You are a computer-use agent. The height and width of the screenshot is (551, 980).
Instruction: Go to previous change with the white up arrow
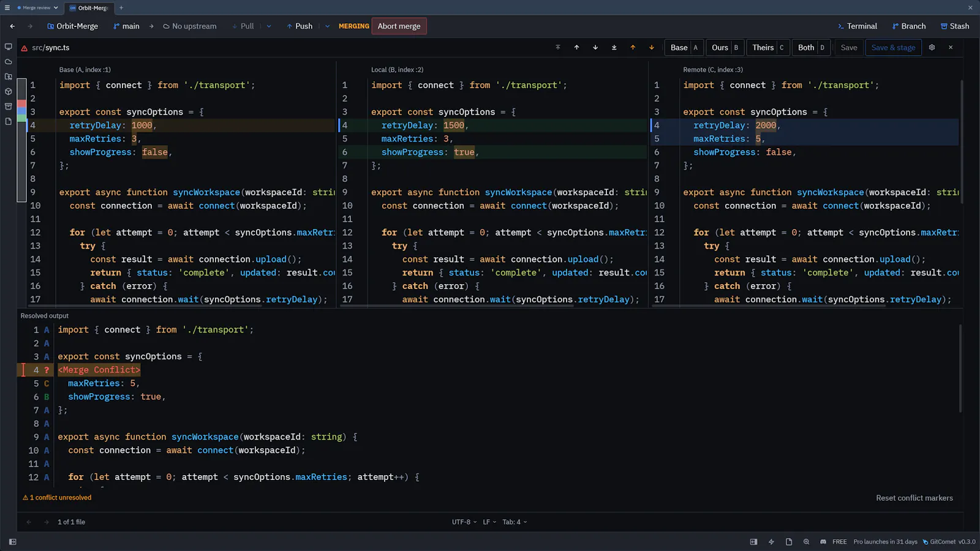[x=576, y=48]
